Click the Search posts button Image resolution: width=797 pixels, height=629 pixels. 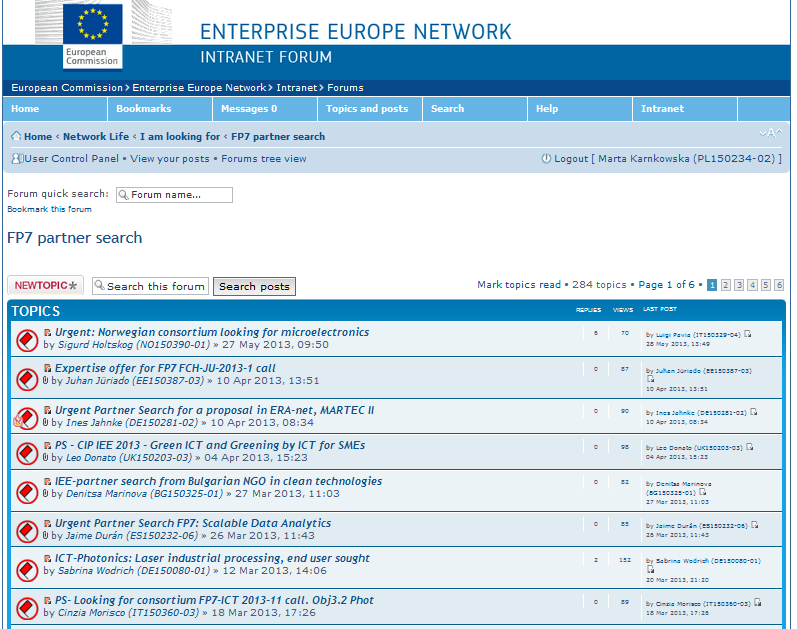point(254,286)
